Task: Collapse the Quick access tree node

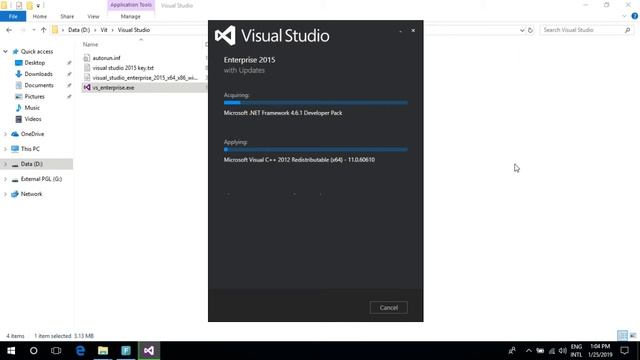Action: coord(5,51)
